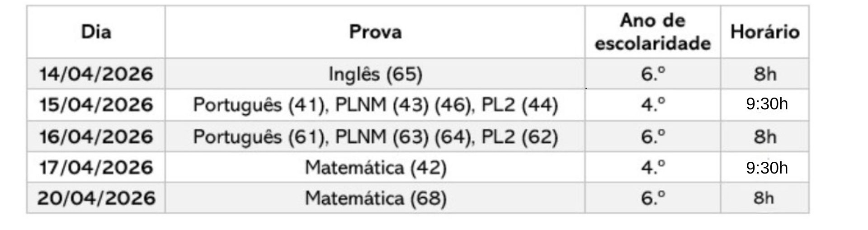Select the date 17/04/2026
Image resolution: width=868 pixels, height=230 pixels.
pyautogui.click(x=96, y=168)
